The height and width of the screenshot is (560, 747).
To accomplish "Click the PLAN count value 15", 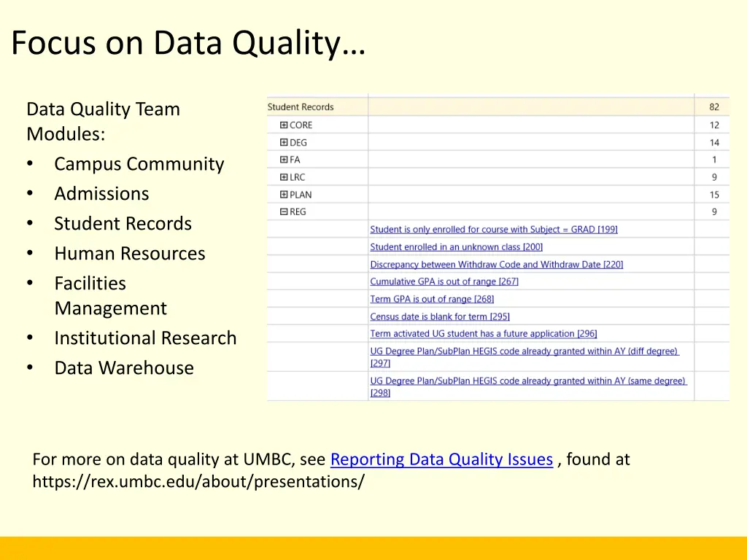I will coord(713,195).
